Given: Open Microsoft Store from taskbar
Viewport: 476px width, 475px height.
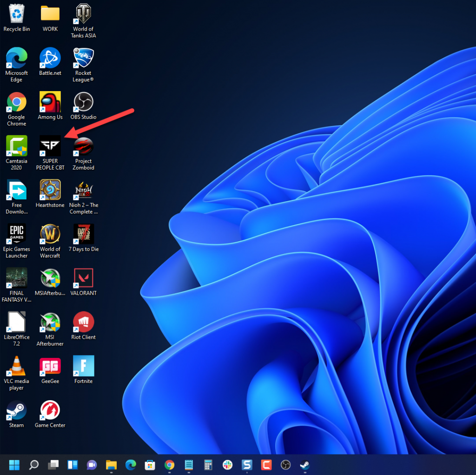Looking at the screenshot, I should (x=150, y=465).
